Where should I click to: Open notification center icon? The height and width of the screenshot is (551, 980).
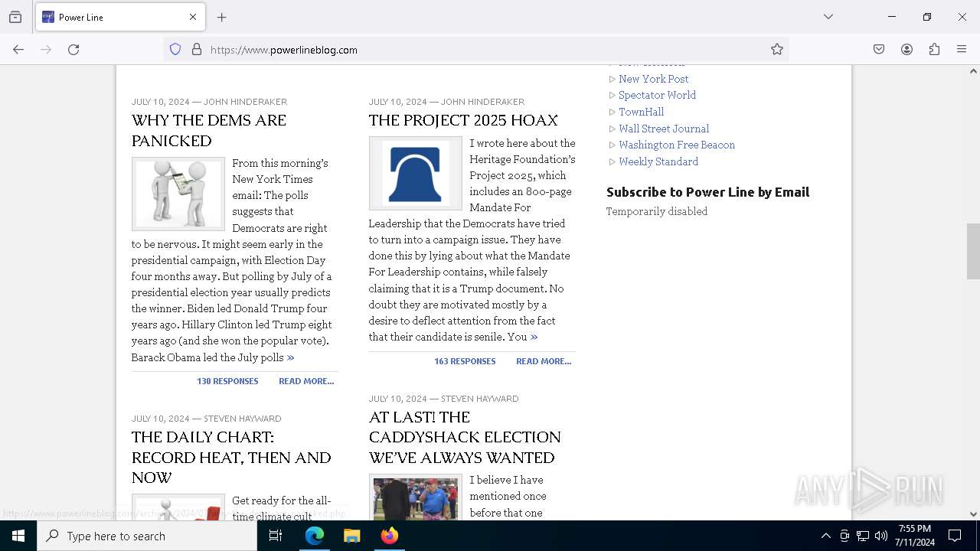tap(955, 536)
